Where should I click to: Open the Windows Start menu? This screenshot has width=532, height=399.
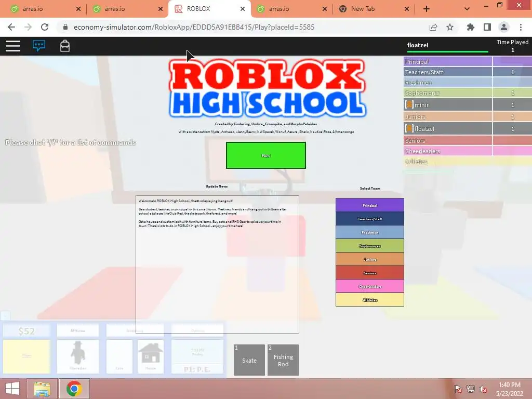(12, 389)
